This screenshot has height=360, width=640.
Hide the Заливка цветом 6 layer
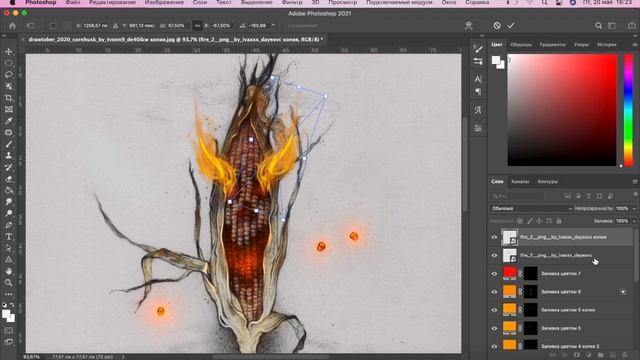(x=494, y=292)
